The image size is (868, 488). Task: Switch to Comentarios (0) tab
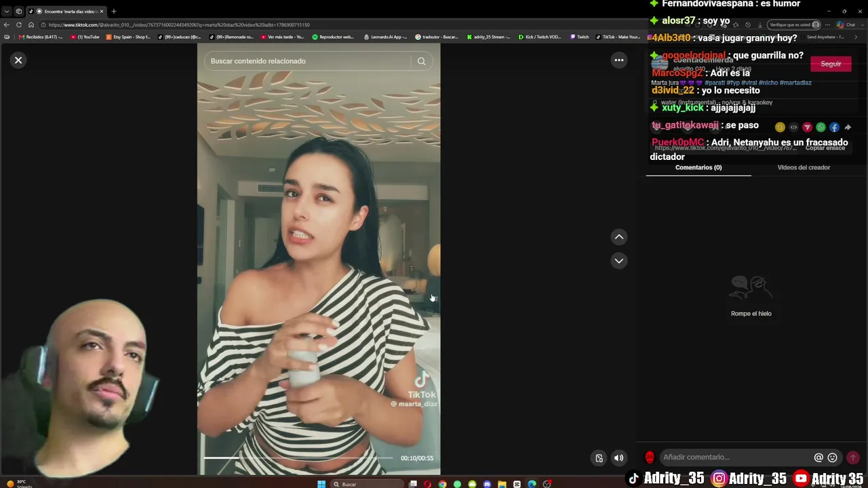click(698, 167)
